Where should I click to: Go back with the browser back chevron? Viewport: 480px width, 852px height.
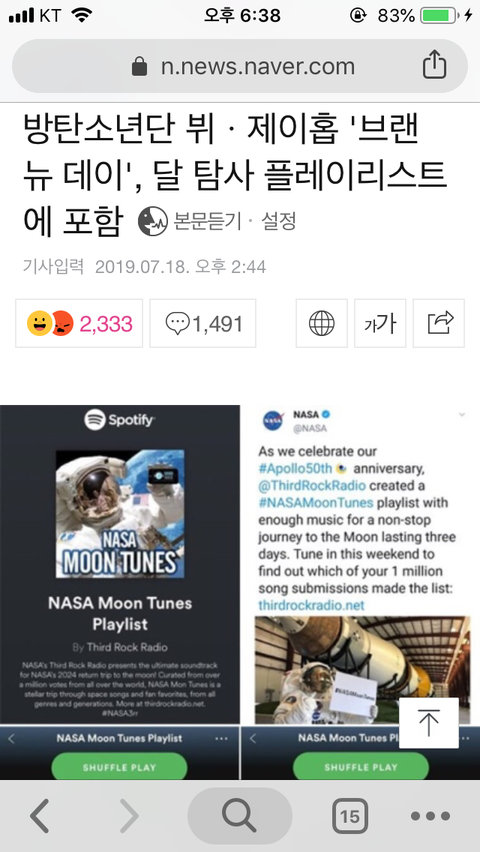point(39,815)
